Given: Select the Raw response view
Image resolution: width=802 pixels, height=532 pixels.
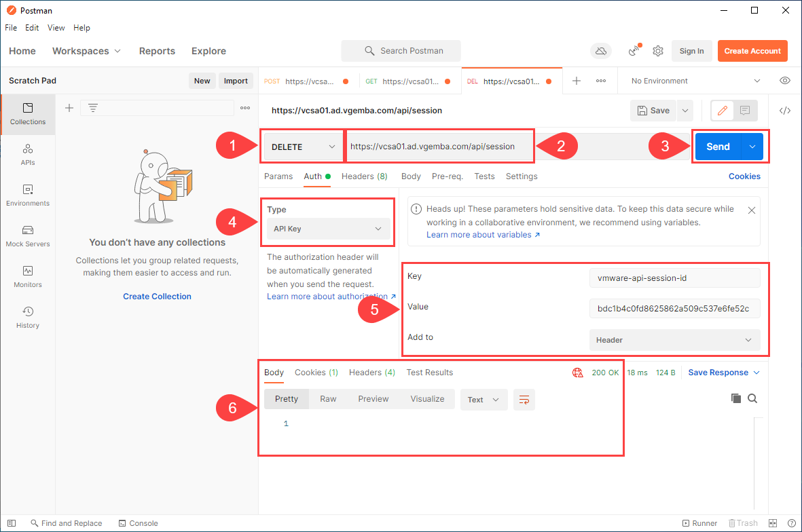Looking at the screenshot, I should [328, 399].
